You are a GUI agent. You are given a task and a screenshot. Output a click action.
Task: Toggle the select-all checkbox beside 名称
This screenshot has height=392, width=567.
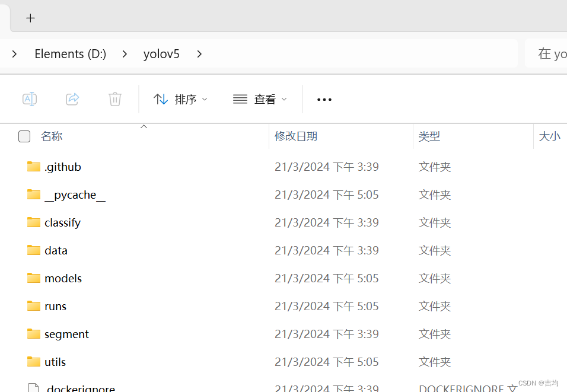24,136
